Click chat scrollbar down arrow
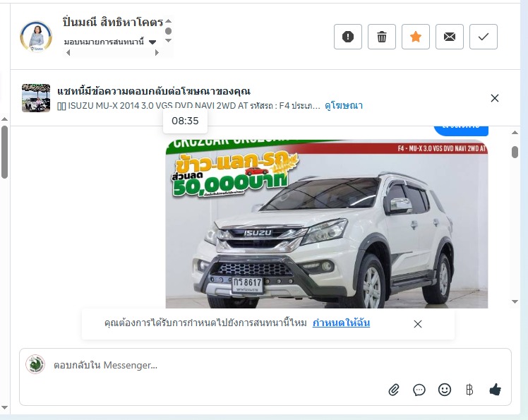The image size is (528, 420). [515, 301]
